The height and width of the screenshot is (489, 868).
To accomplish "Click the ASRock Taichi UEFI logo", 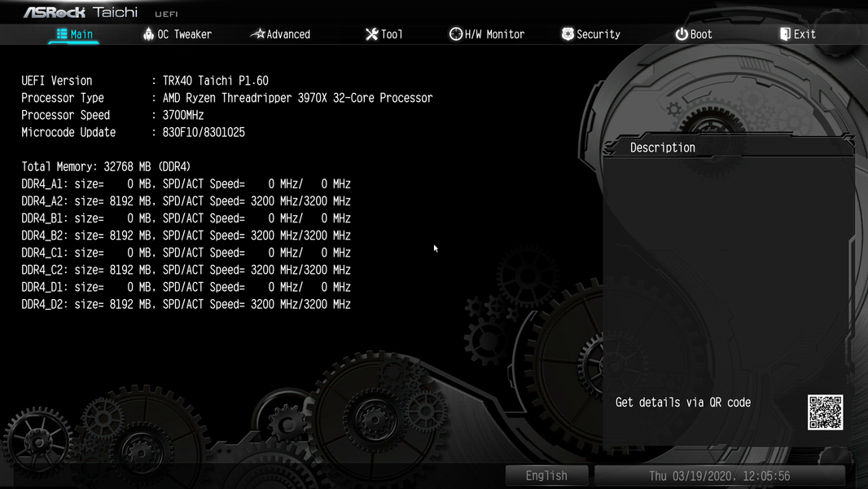I will pos(100,12).
